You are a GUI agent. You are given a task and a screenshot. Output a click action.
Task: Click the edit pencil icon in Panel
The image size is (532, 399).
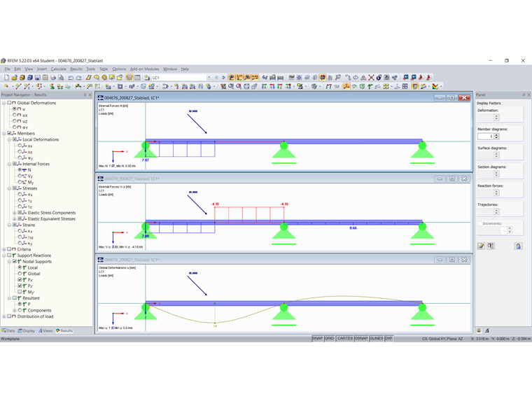tap(481, 246)
